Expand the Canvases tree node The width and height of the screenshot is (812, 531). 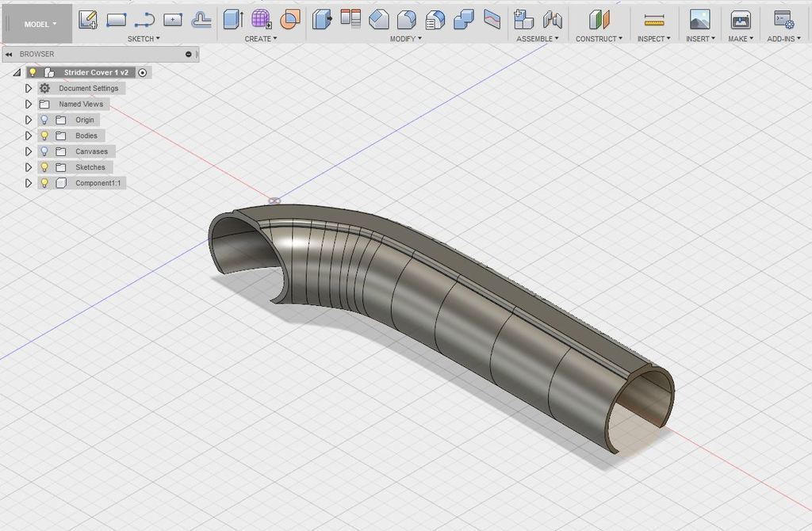pyautogui.click(x=29, y=151)
